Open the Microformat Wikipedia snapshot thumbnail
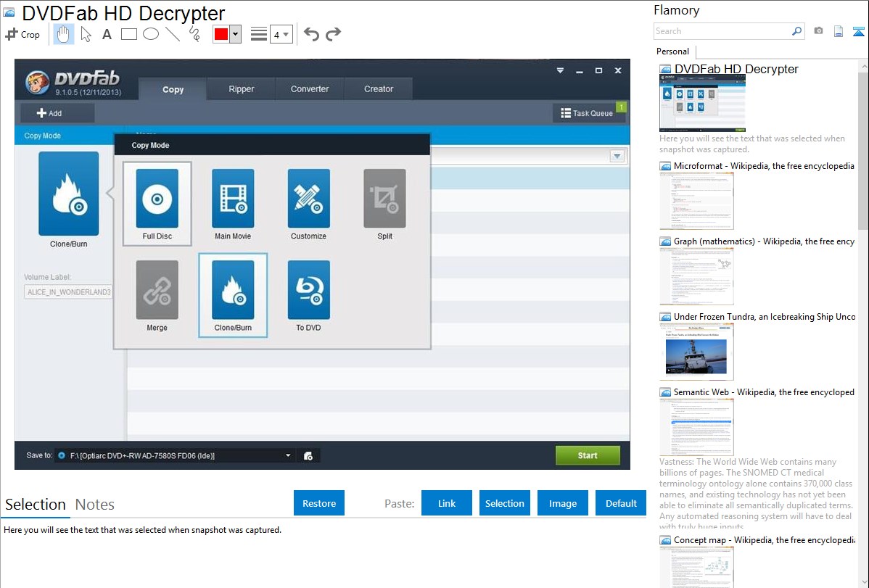Screen dimensions: 869x588 pyautogui.click(x=696, y=200)
